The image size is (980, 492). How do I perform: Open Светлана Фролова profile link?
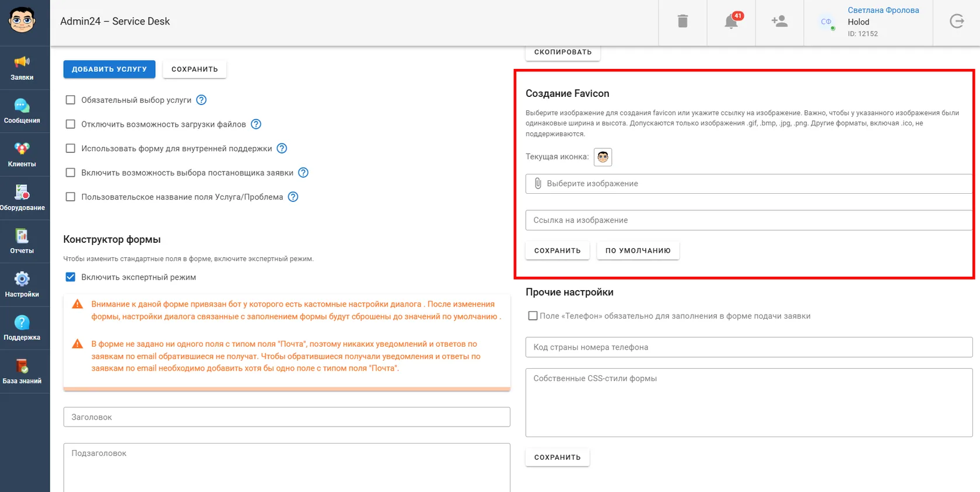pos(883,10)
